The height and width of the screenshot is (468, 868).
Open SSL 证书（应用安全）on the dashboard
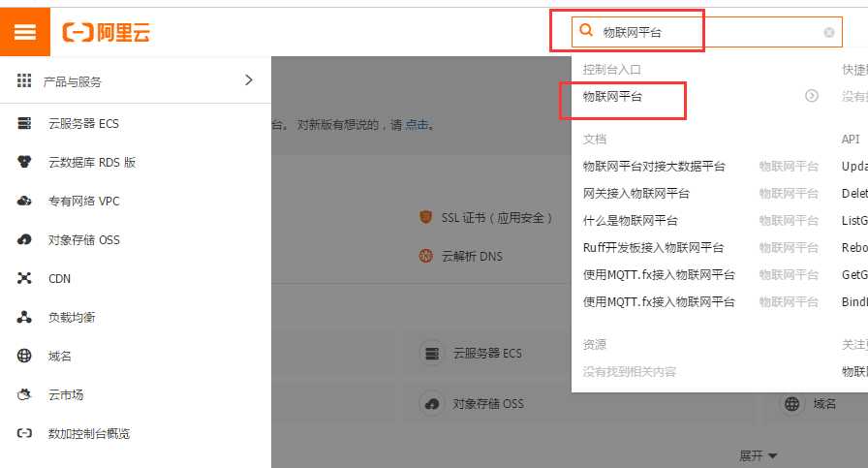(497, 218)
